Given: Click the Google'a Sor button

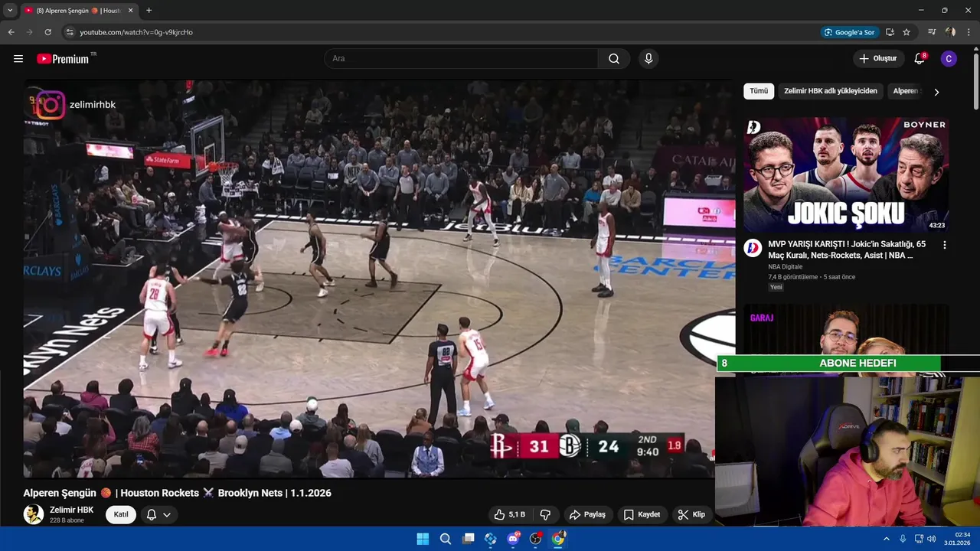Looking at the screenshot, I should point(848,32).
